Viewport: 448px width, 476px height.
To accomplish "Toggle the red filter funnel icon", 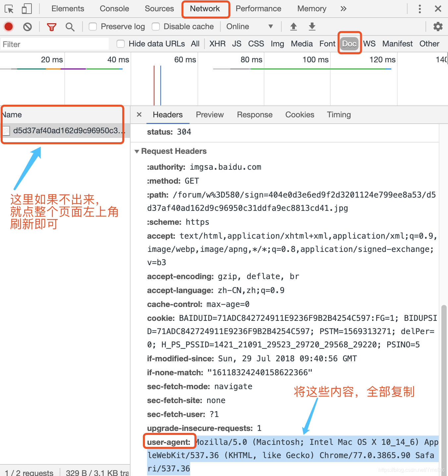I will [x=51, y=27].
